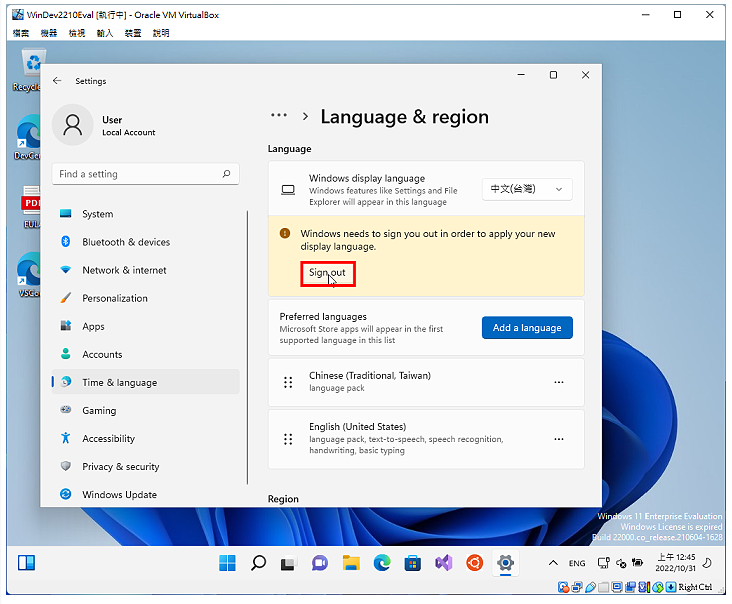Click drag handle of Chinese (Traditional, Taiwan)
Image resolution: width=732 pixels, height=604 pixels.
tap(288, 382)
